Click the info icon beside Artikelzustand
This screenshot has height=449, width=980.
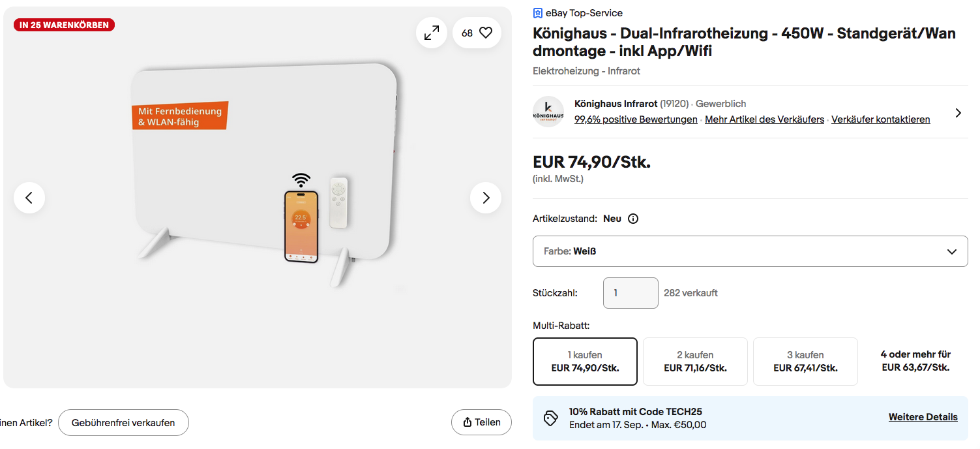632,219
